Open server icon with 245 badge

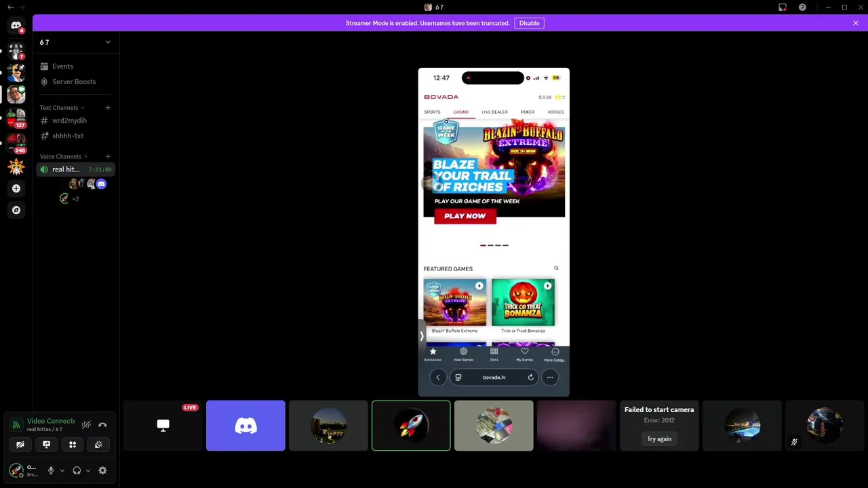[16, 142]
